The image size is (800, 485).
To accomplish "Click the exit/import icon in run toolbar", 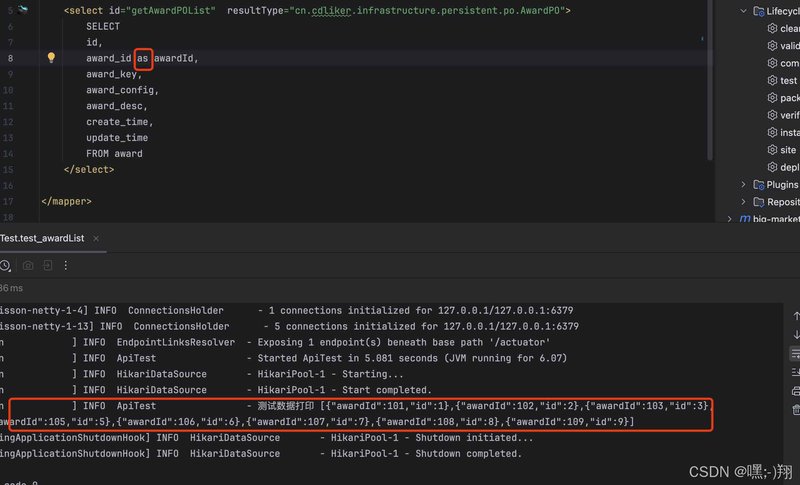I will click(x=47, y=265).
